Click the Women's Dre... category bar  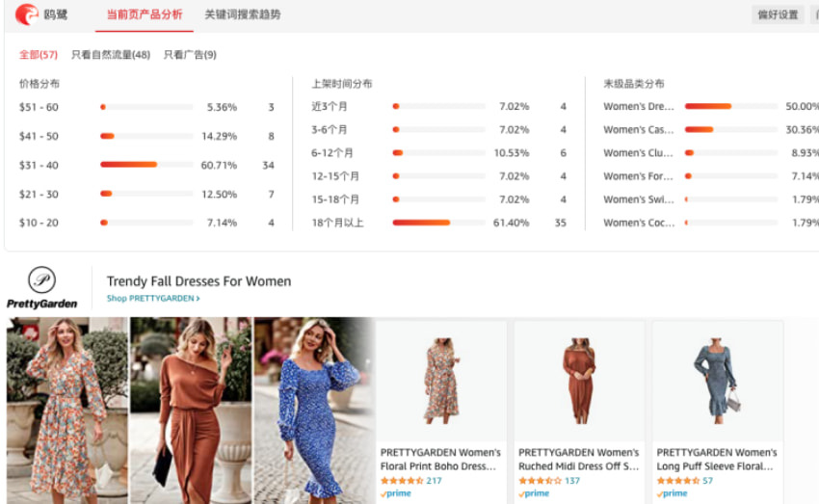(730, 106)
